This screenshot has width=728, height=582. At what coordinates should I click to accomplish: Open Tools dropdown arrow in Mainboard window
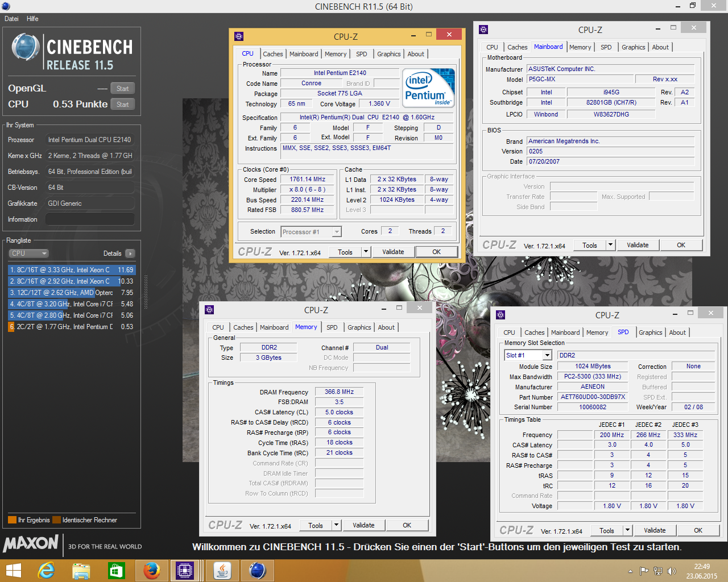pyautogui.click(x=610, y=245)
